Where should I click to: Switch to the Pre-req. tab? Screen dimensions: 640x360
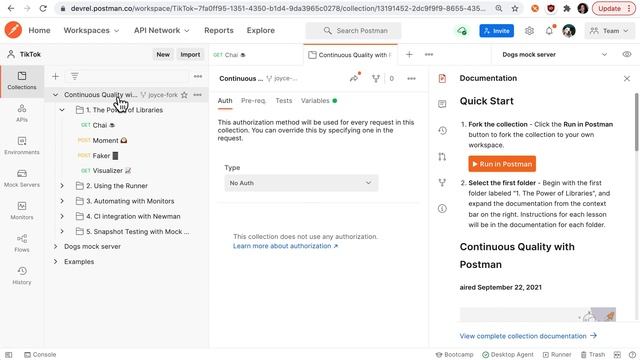tap(253, 100)
